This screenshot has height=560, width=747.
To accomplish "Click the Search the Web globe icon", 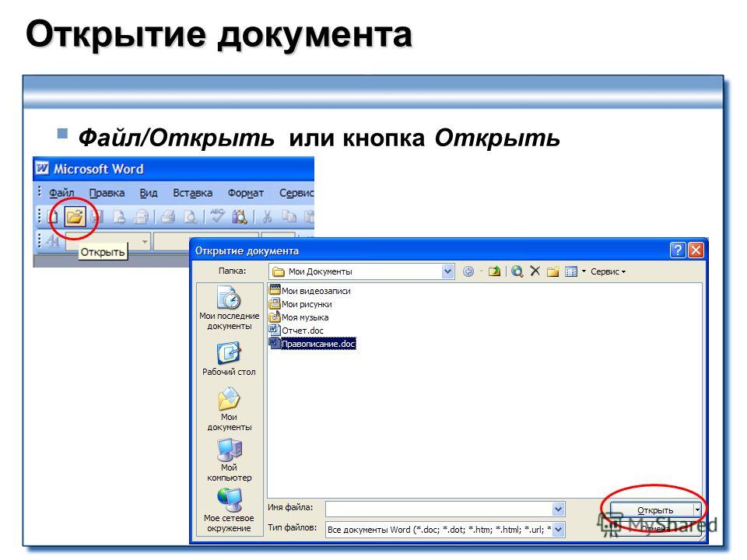I will coord(517,271).
